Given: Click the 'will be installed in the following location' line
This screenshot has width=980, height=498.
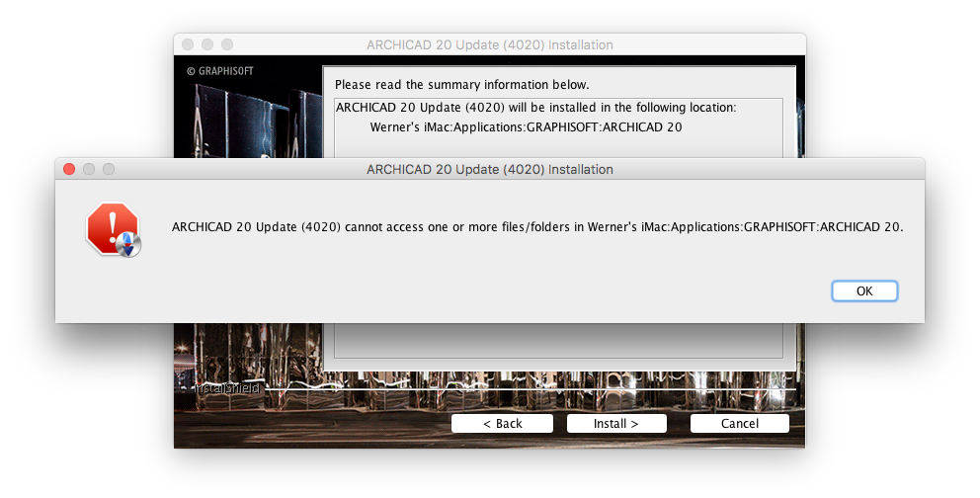Looking at the screenshot, I should coord(536,108).
